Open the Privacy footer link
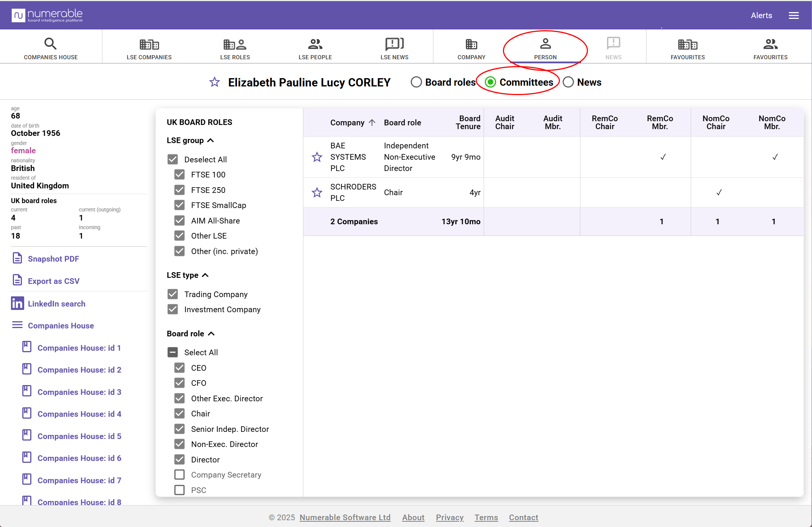Image resolution: width=812 pixels, height=527 pixels. point(450,517)
